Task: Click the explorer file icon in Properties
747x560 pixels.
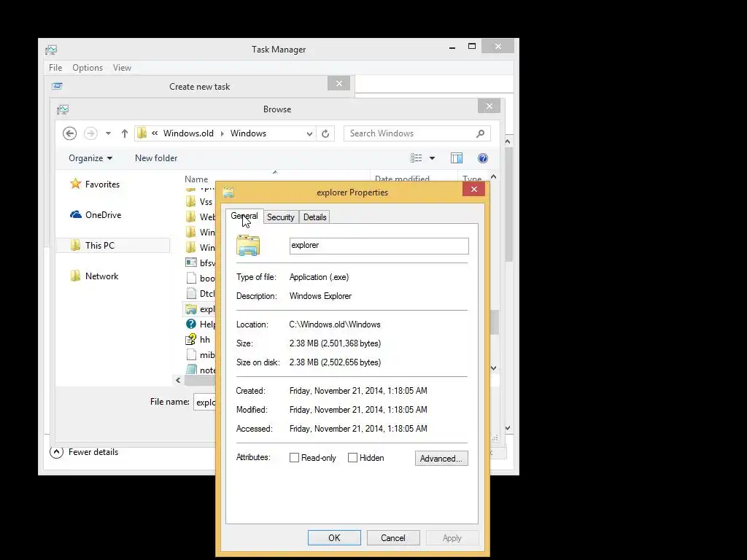Action: 248,245
